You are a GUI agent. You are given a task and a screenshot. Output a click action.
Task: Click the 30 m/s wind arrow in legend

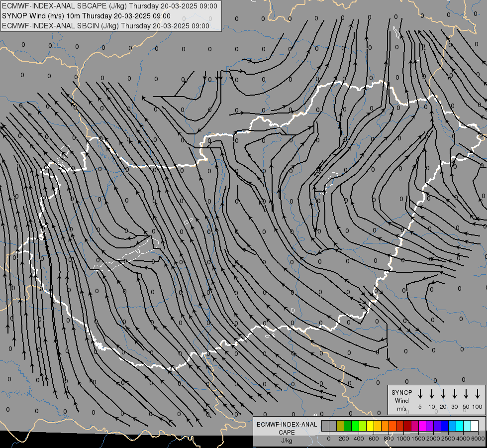454,394
